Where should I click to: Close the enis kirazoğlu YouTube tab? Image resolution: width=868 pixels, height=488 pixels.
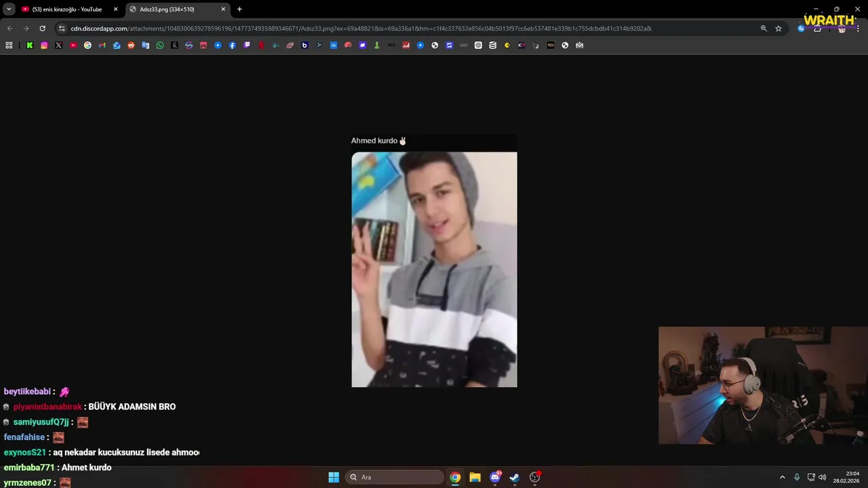click(115, 9)
